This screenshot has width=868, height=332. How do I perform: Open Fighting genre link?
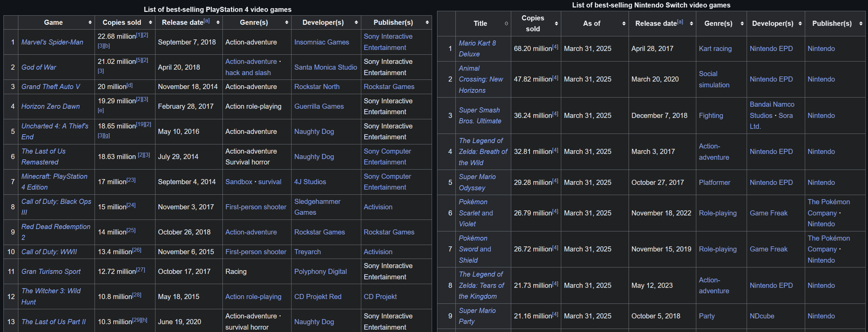711,116
